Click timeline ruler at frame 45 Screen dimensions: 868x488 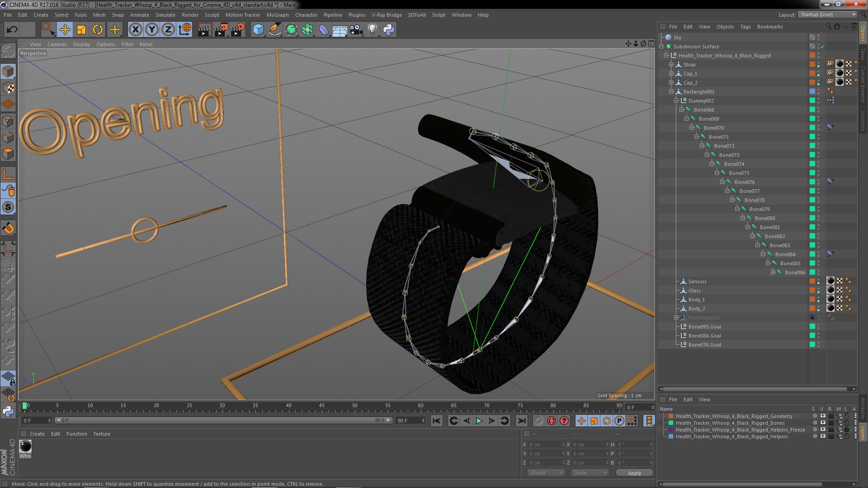(x=321, y=406)
